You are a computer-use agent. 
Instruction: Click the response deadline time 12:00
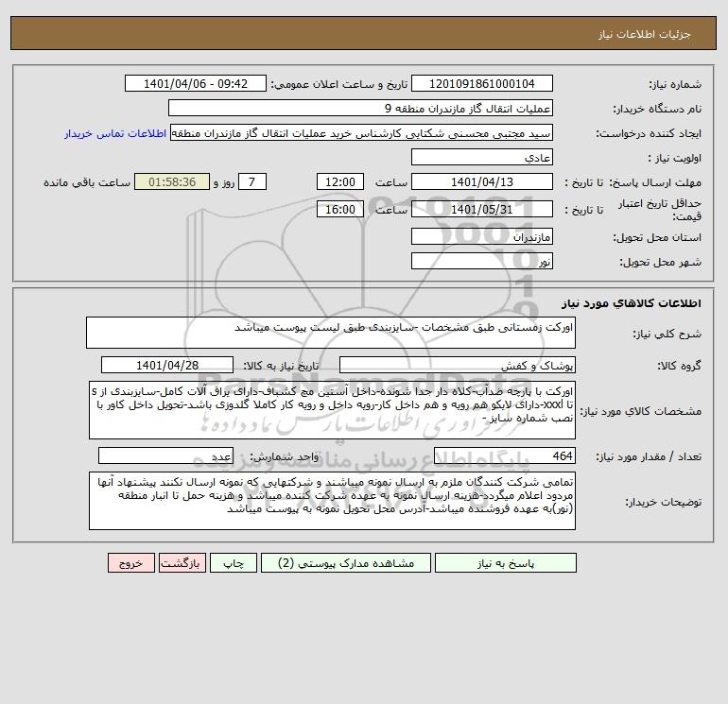tap(340, 182)
